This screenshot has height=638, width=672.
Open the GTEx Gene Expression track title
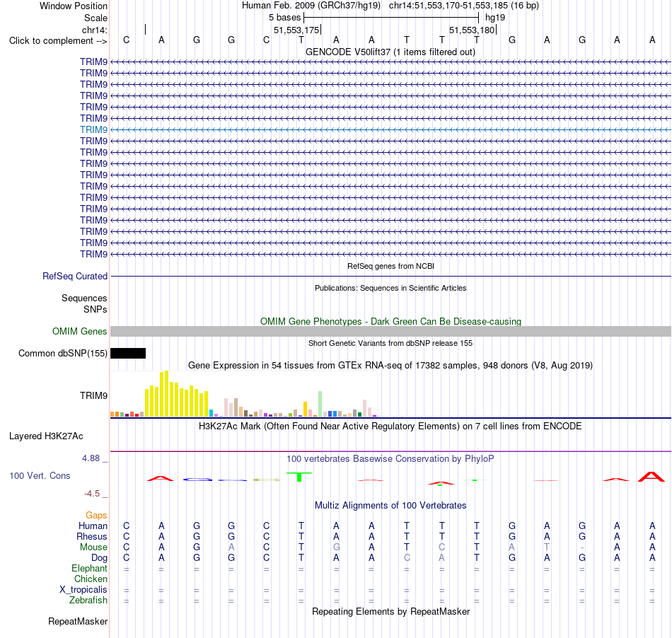(x=390, y=366)
